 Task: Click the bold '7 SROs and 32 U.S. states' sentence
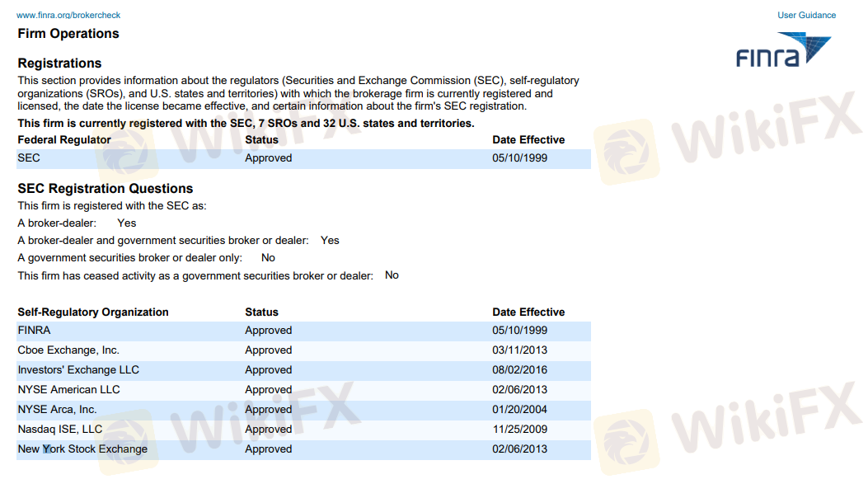[246, 123]
